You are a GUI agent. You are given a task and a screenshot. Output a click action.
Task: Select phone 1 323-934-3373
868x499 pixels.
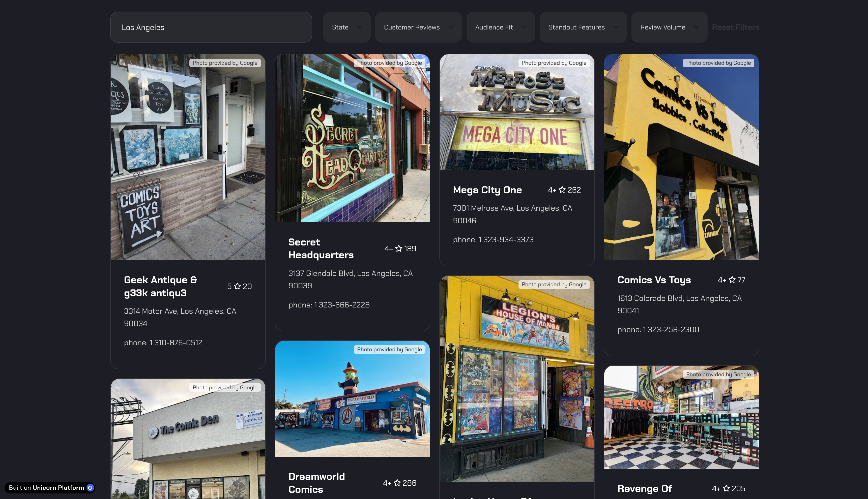click(493, 240)
